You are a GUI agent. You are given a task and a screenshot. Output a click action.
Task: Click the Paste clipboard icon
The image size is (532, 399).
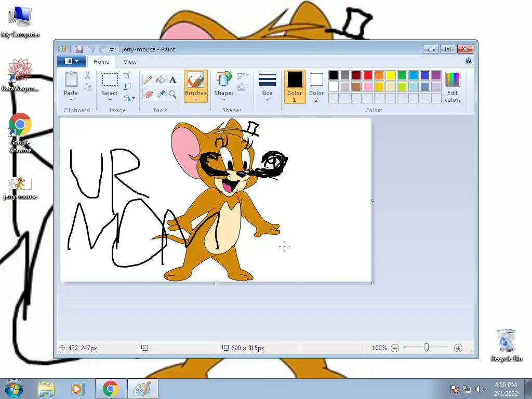pyautogui.click(x=71, y=79)
